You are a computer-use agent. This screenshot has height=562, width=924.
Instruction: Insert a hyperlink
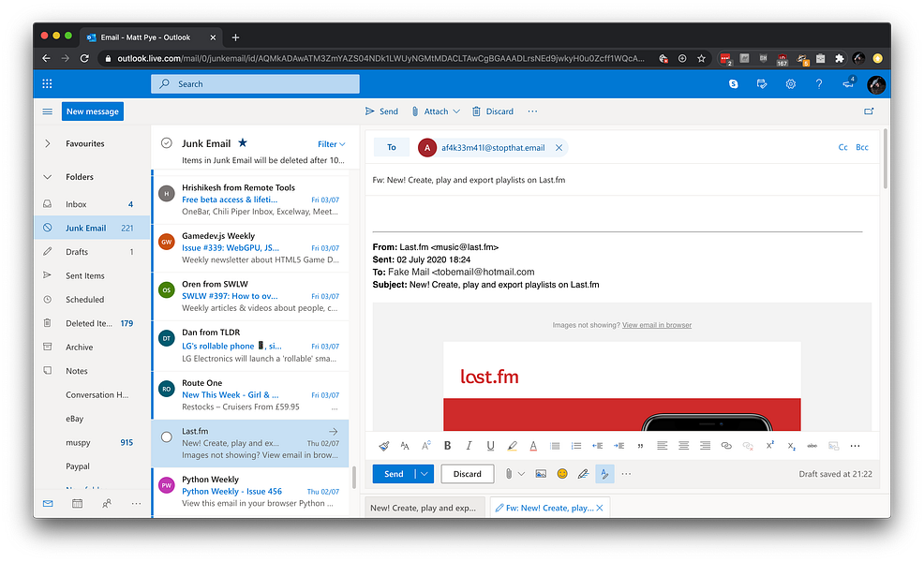tap(726, 446)
